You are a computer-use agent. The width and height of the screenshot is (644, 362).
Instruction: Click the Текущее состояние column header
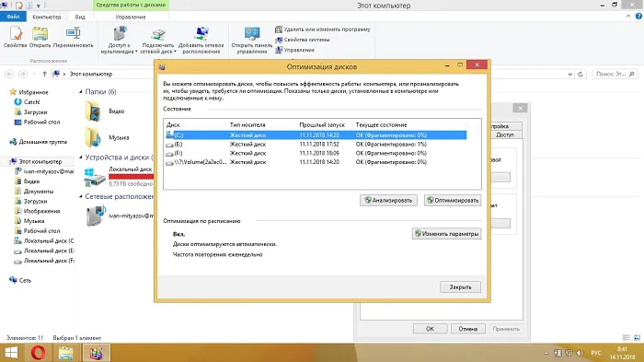[381, 124]
